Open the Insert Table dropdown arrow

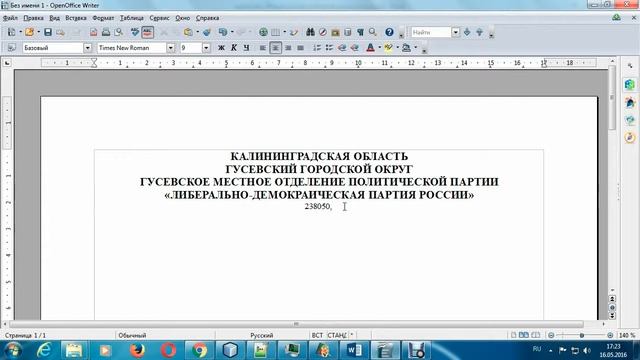pos(284,32)
